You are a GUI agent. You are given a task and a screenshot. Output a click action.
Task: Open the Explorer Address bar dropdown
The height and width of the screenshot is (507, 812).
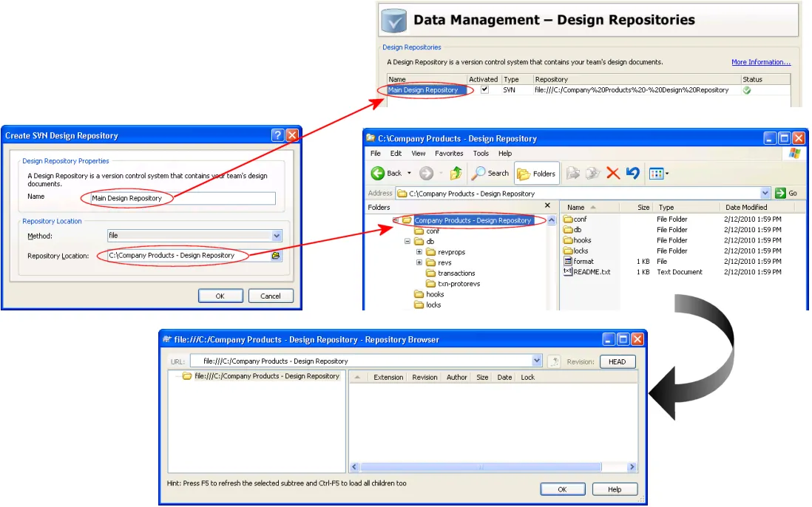765,193
